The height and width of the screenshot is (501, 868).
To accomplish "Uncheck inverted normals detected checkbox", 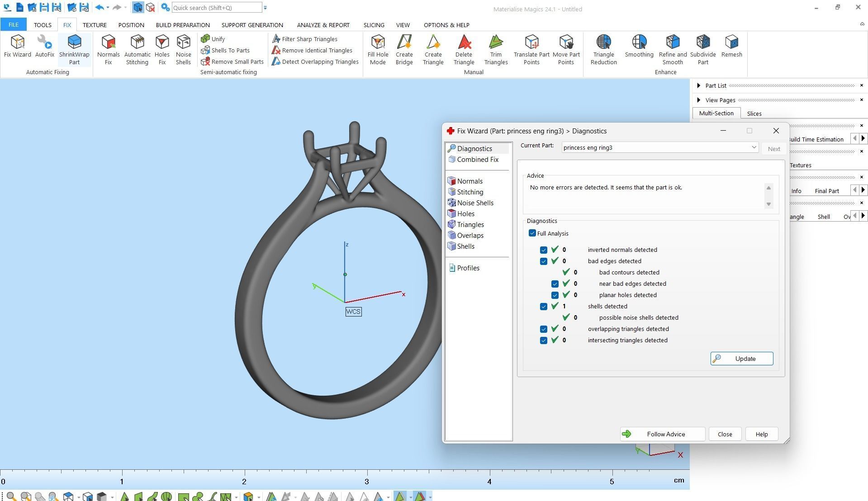I will click(544, 250).
